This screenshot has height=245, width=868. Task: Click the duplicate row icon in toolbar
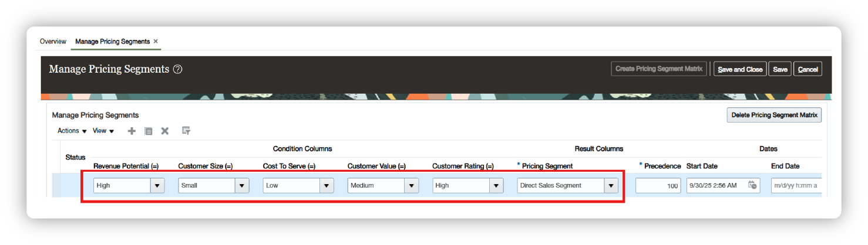149,131
